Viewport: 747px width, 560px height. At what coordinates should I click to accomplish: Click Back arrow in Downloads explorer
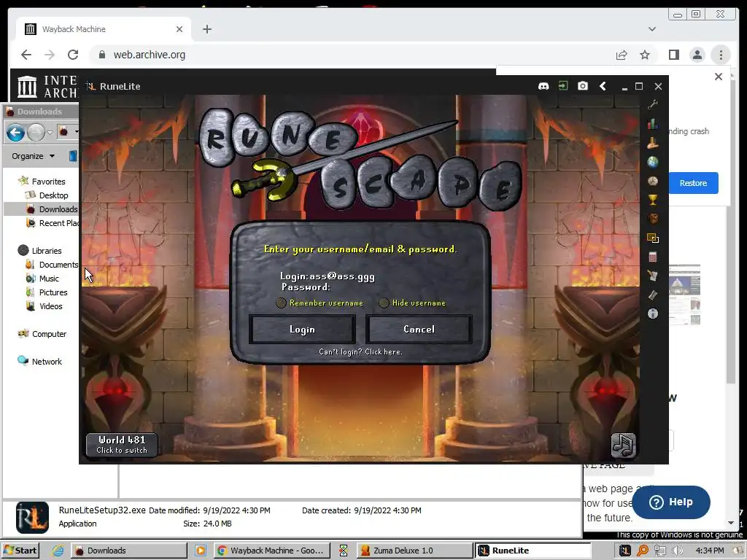tap(15, 132)
